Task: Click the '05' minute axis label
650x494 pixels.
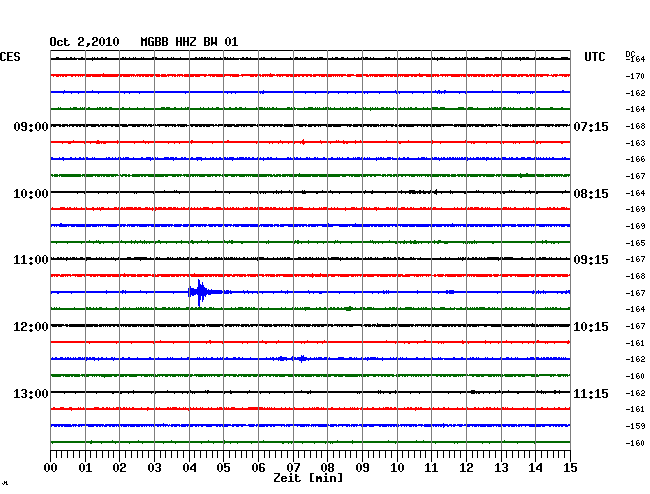Action: 223,467
